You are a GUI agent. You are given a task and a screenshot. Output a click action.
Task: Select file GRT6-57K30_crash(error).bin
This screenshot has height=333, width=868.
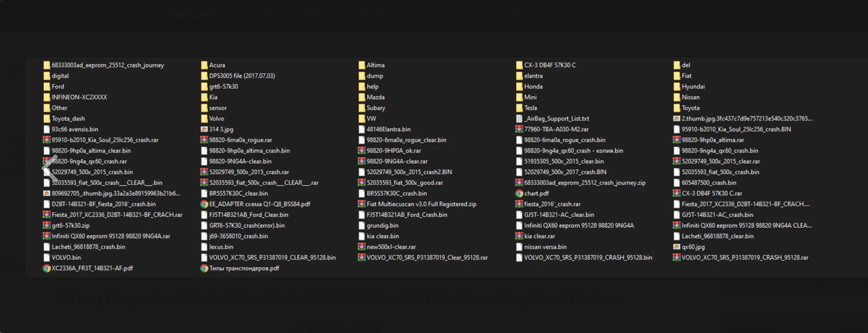pyautogui.click(x=247, y=225)
